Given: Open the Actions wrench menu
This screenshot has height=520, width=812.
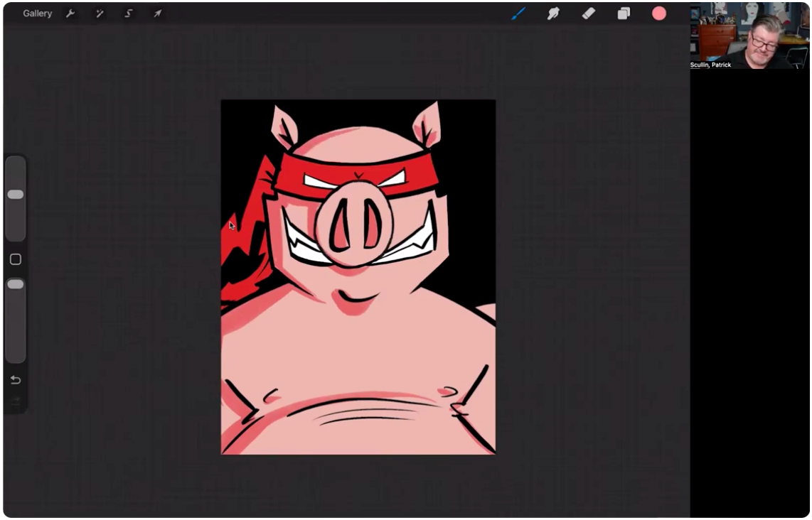Looking at the screenshot, I should (x=70, y=13).
